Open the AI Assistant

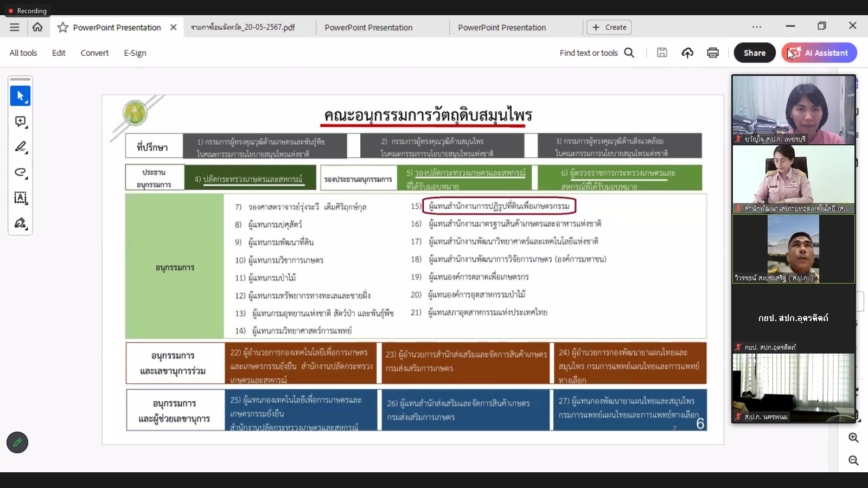[819, 53]
